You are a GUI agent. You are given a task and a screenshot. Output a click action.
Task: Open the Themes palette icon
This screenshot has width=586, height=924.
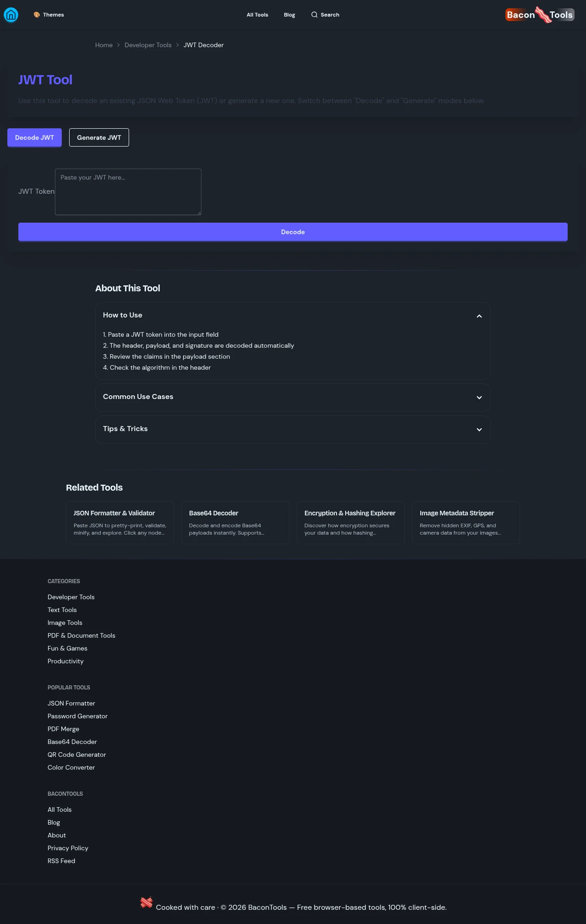(37, 15)
